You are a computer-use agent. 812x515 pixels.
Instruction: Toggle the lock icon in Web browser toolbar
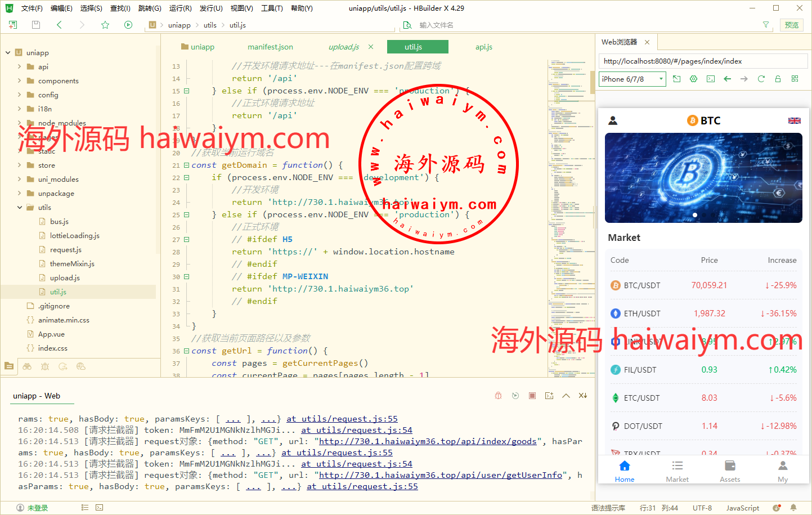click(778, 79)
